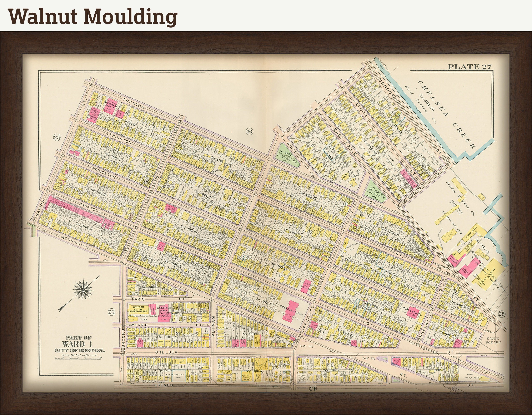Click the "EAGLE SQUARE" label
The height and width of the screenshot is (415, 532).
pos(493,340)
